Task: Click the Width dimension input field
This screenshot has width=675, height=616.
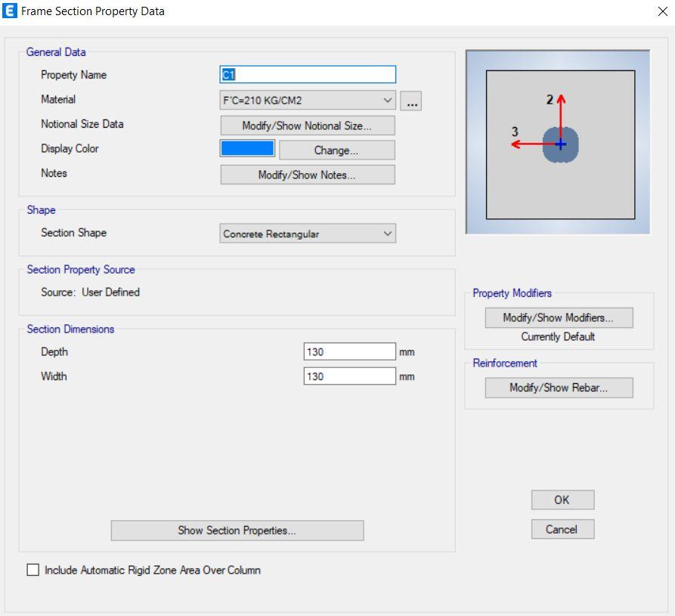Action: tap(349, 376)
